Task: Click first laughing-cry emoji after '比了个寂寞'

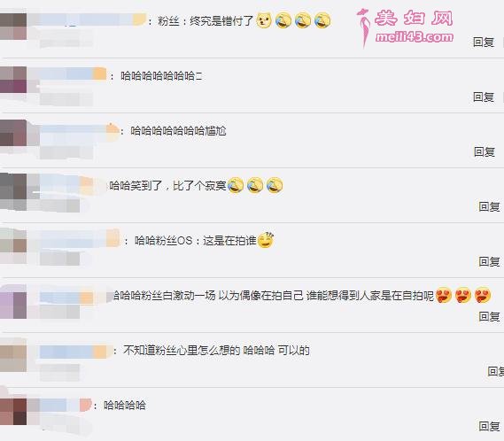Action: click(236, 185)
